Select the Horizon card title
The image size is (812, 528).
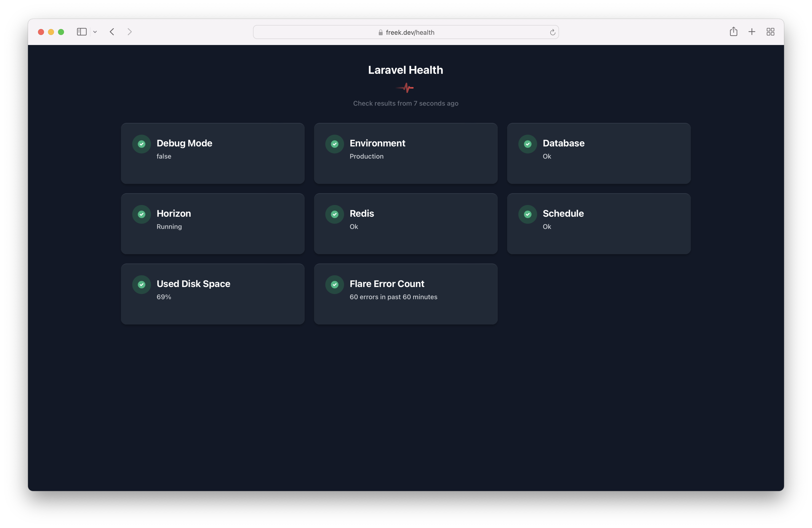pos(174,213)
